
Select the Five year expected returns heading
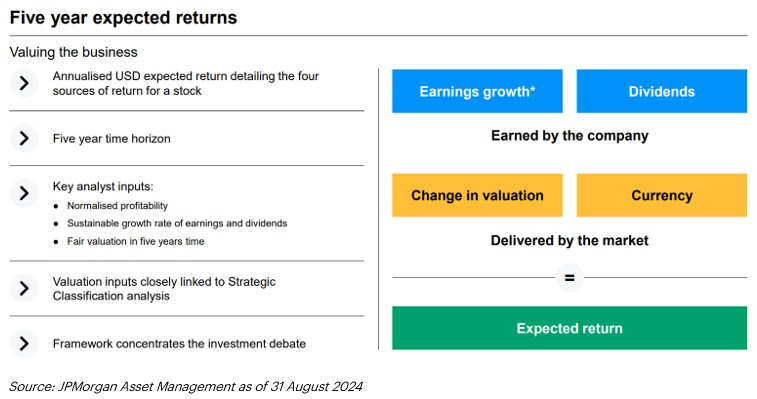click(x=124, y=17)
